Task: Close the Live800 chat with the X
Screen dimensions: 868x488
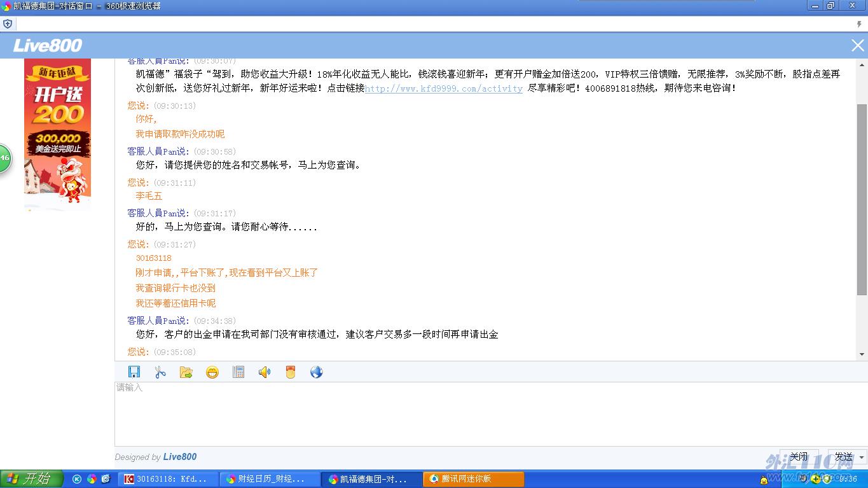Action: (x=858, y=45)
